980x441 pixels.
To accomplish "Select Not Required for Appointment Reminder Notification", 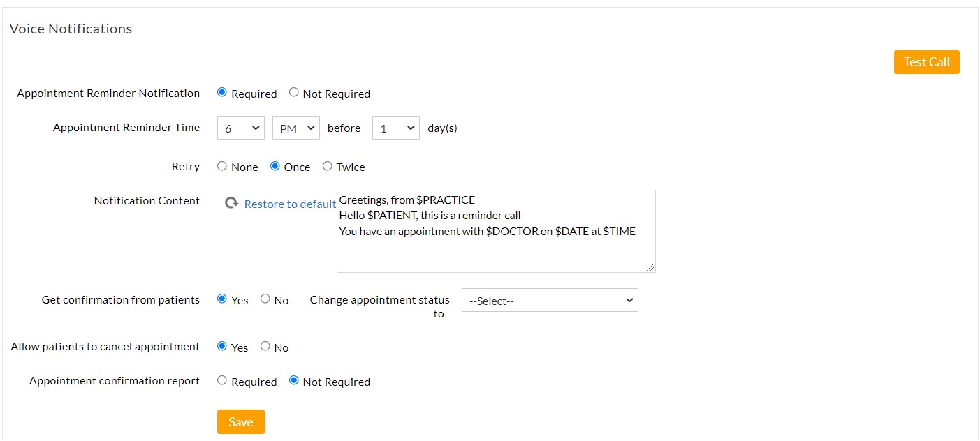I will (x=294, y=92).
